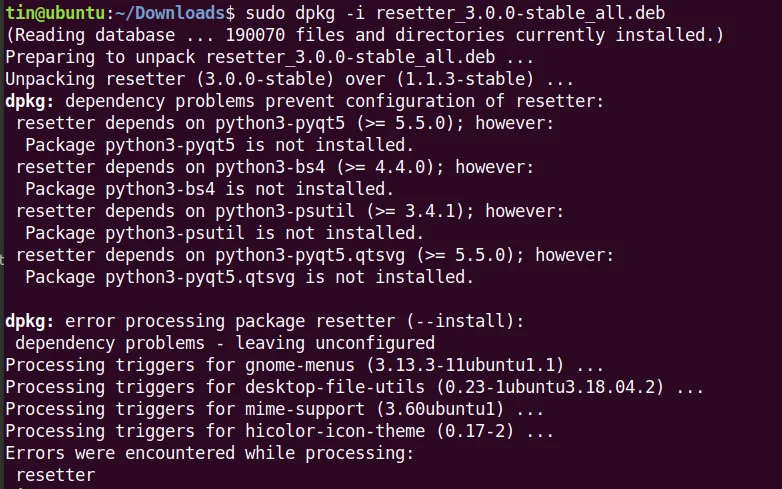Click the gnome-menus processing triggers line
Image resolution: width=782 pixels, height=489 pixels.
pyautogui.click(x=304, y=365)
